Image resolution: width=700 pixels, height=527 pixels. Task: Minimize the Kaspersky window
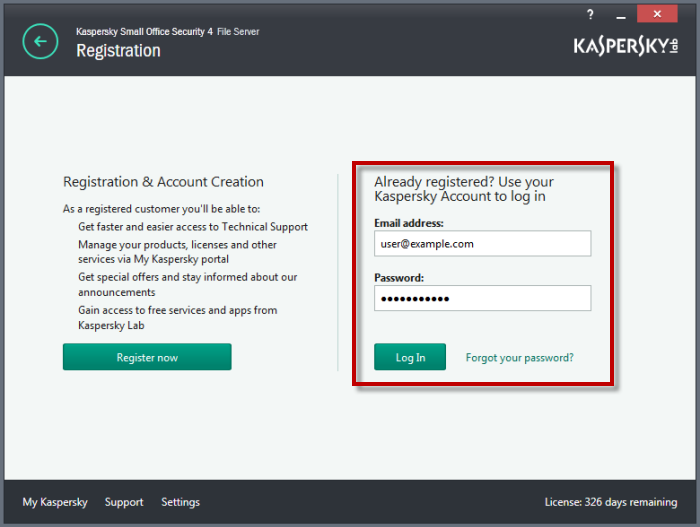(621, 15)
